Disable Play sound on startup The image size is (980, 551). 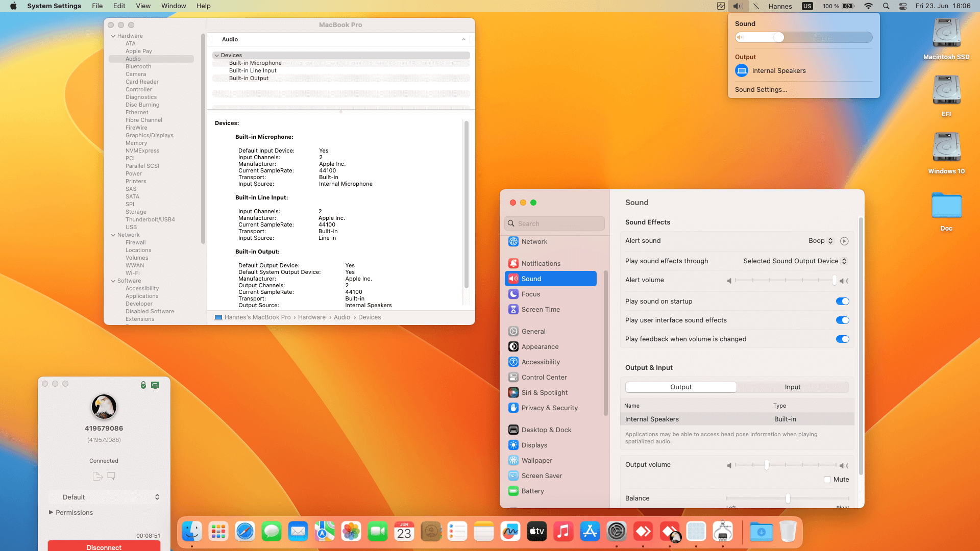[x=842, y=302]
